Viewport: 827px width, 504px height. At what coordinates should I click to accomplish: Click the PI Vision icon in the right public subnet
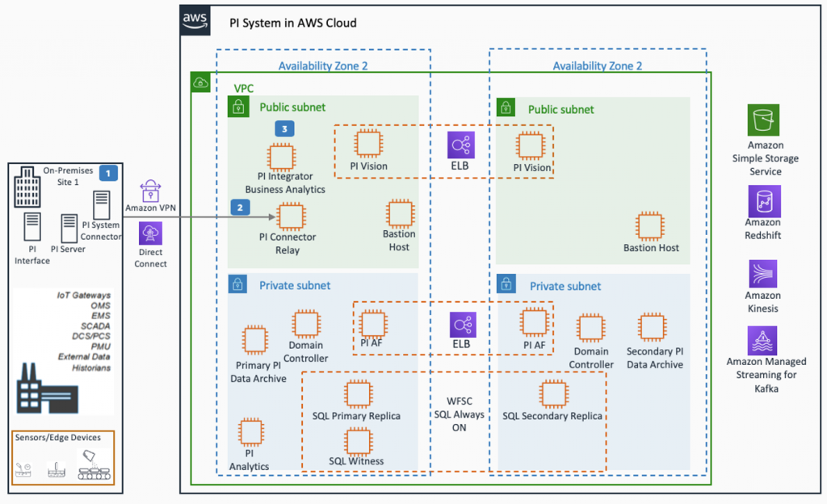point(531,145)
